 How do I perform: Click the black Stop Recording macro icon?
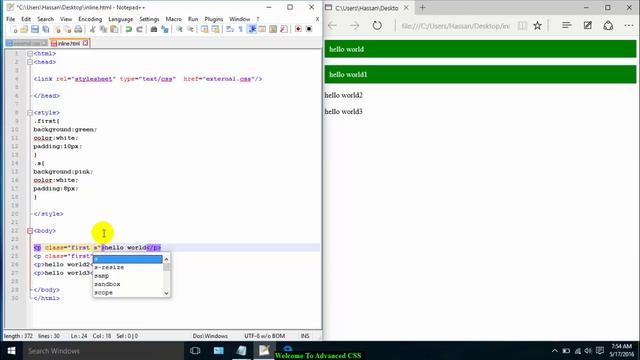(x=309, y=29)
